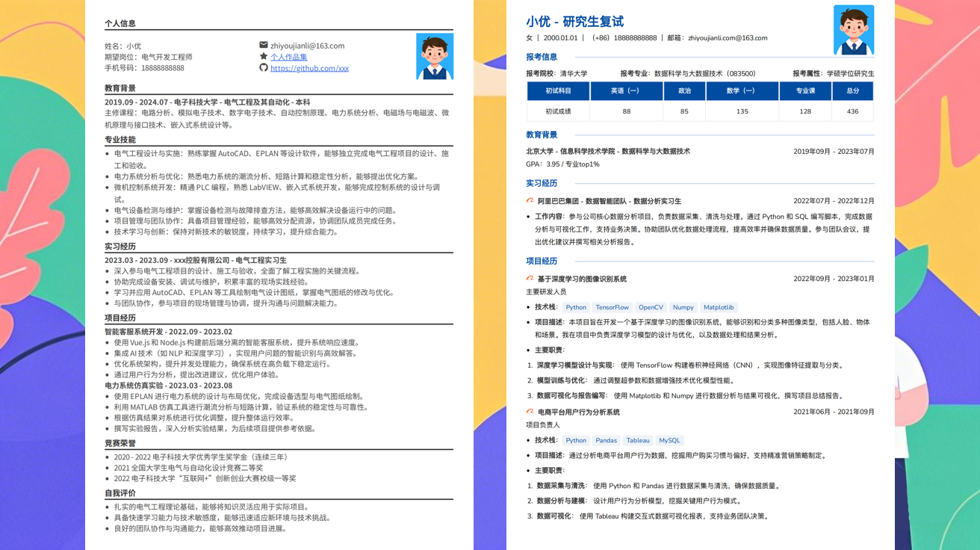Screen dimensions: 980x550
Task: Click the GPA：3.95 / 专业top1% line
Action: [x=562, y=164]
